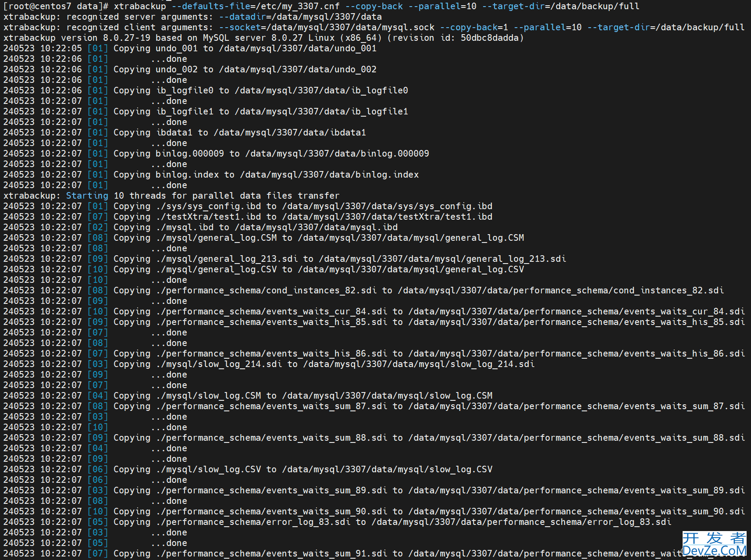Select the events_waits_cur_84.sdi copying line
The image size is (751, 560).
pos(374,311)
